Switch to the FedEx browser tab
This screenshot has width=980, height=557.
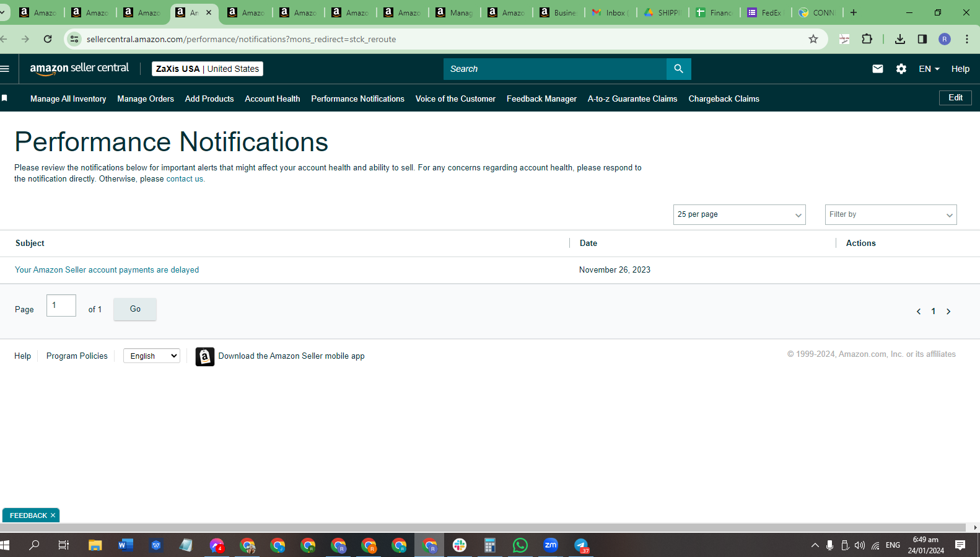[766, 12]
